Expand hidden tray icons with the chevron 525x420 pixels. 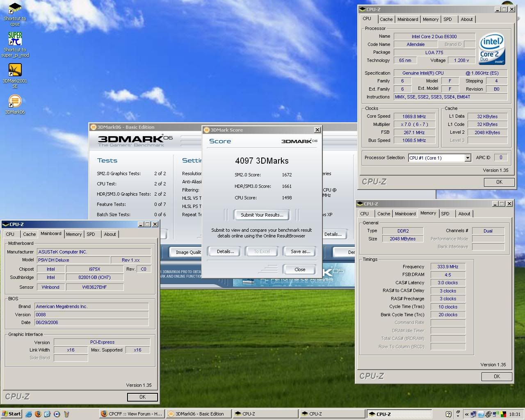tap(467, 414)
